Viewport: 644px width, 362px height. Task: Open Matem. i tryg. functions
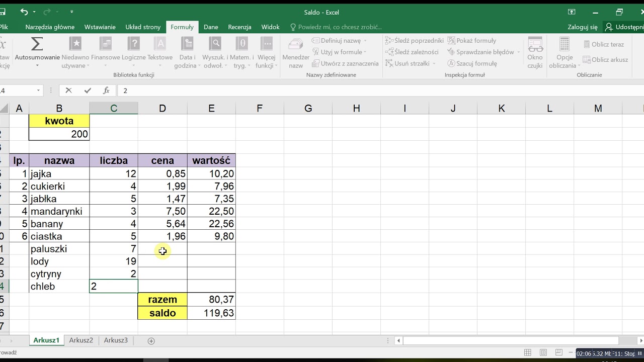point(243,53)
